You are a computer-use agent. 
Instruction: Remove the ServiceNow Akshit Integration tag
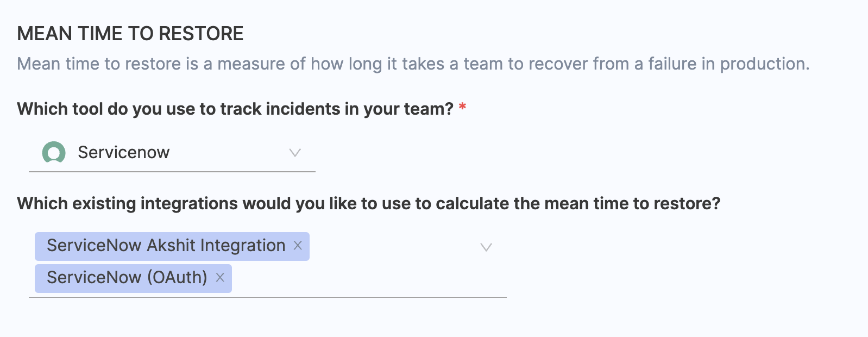(298, 246)
